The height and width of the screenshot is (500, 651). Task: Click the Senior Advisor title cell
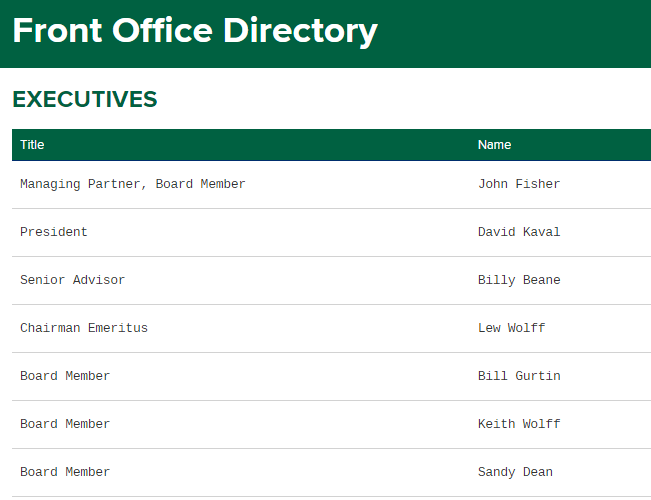[72, 280]
